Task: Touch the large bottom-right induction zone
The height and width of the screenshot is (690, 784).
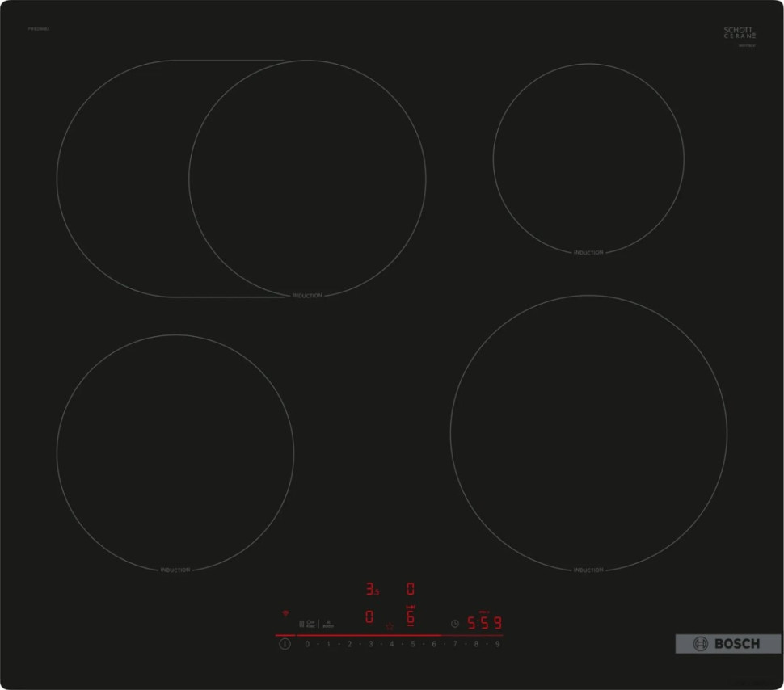Action: (588, 433)
